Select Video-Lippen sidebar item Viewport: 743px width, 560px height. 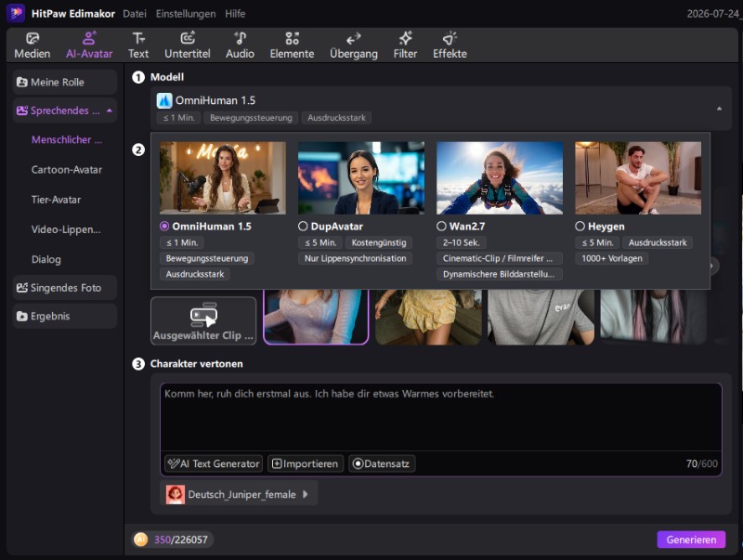click(66, 229)
